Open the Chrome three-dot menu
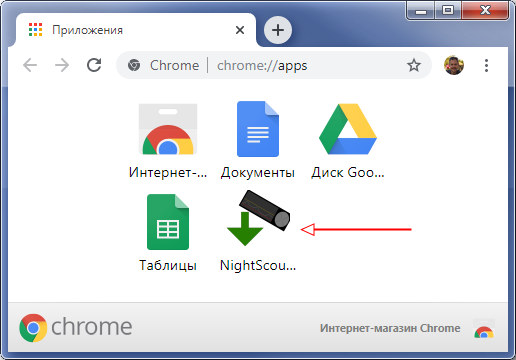The image size is (516, 360). [x=486, y=65]
